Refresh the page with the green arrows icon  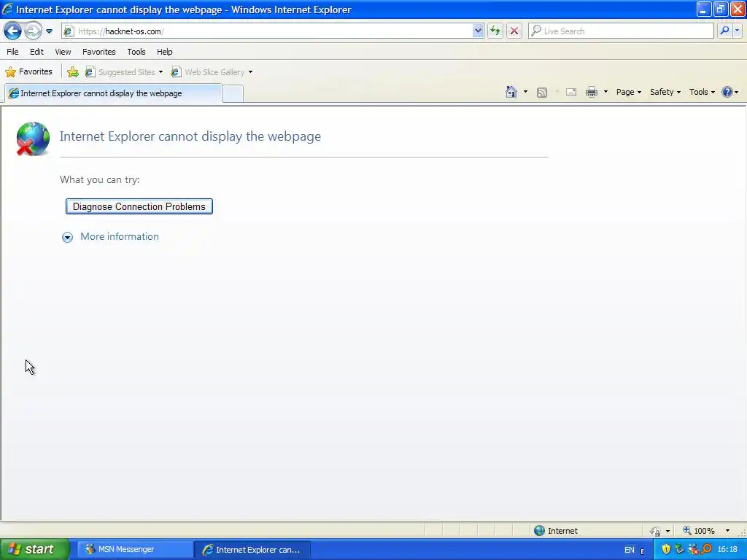point(495,31)
